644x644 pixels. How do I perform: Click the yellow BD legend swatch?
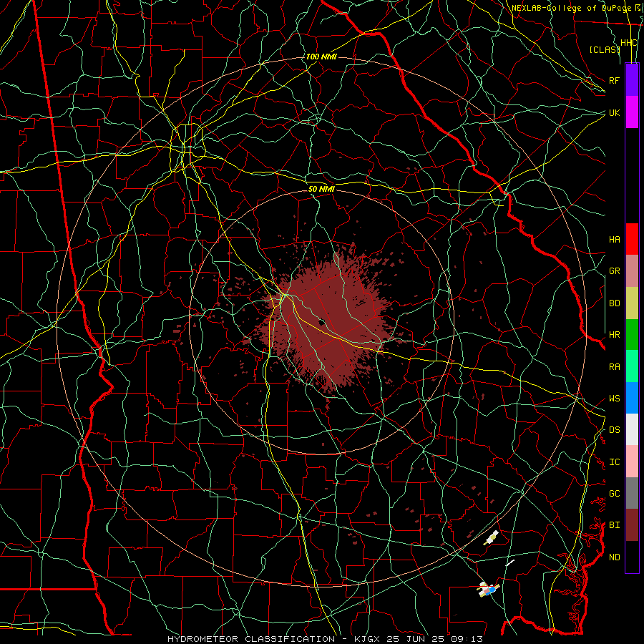coord(632,303)
